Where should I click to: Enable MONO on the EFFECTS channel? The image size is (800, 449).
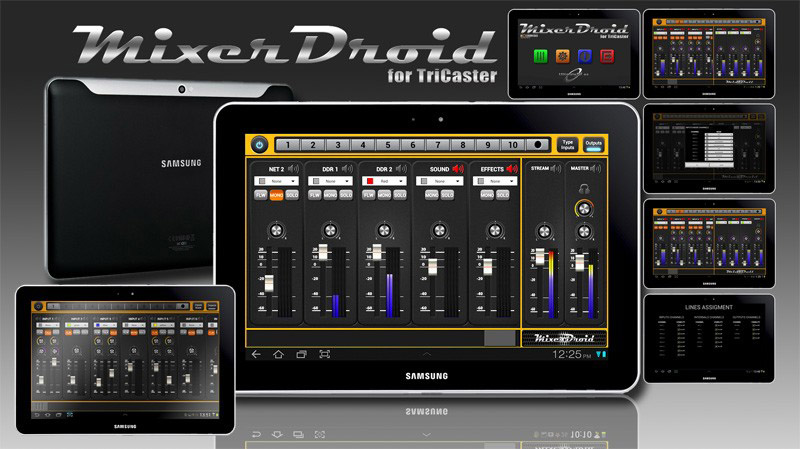point(487,195)
